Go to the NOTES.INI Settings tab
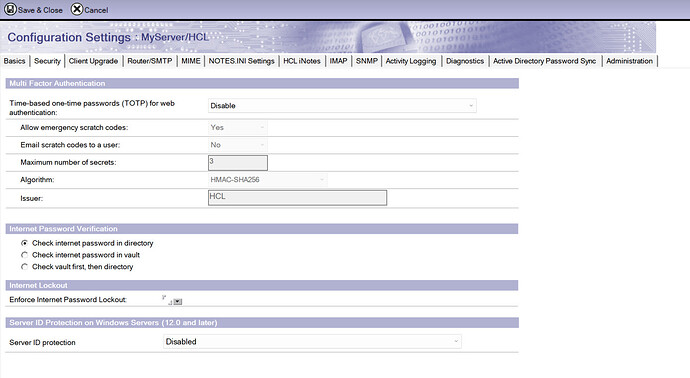This screenshot has height=378, width=690. [x=241, y=61]
